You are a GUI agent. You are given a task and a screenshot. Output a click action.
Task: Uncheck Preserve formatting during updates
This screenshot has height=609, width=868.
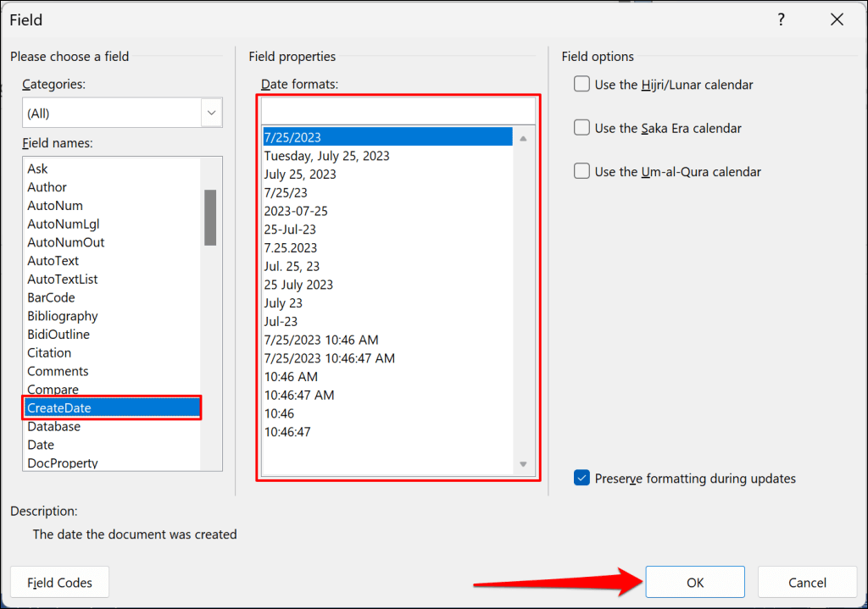582,479
